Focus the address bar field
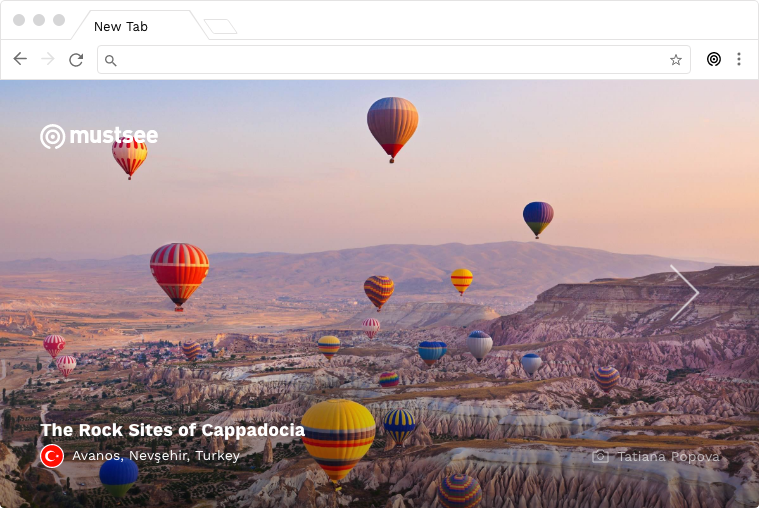This screenshot has height=508, width=759. coord(390,60)
